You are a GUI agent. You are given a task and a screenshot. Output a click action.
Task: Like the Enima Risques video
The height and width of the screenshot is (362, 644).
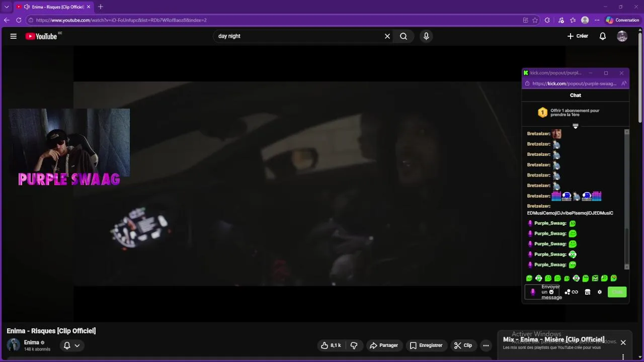tap(331, 345)
